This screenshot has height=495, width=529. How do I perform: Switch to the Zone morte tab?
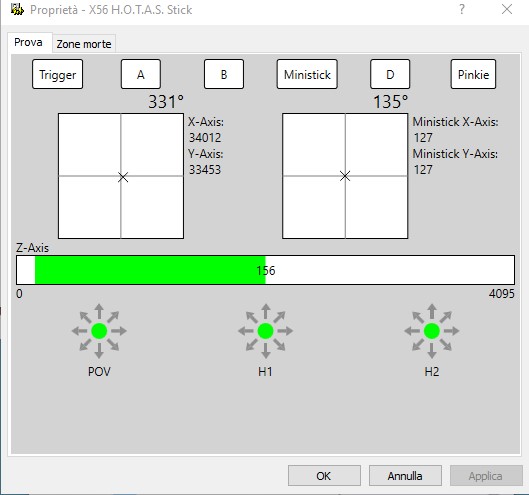(84, 44)
